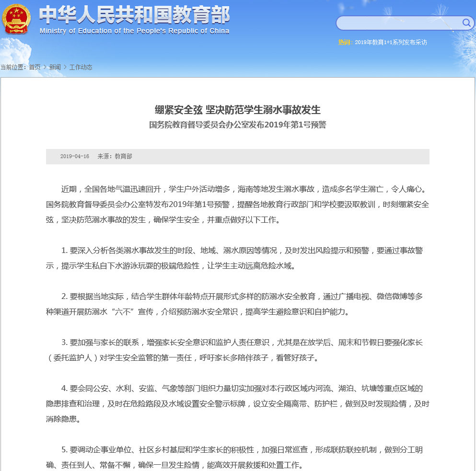Image resolution: width=476 pixels, height=471 pixels.
Task: Click the chevron between 新闻 and 工作动态
Action: pyautogui.click(x=65, y=67)
